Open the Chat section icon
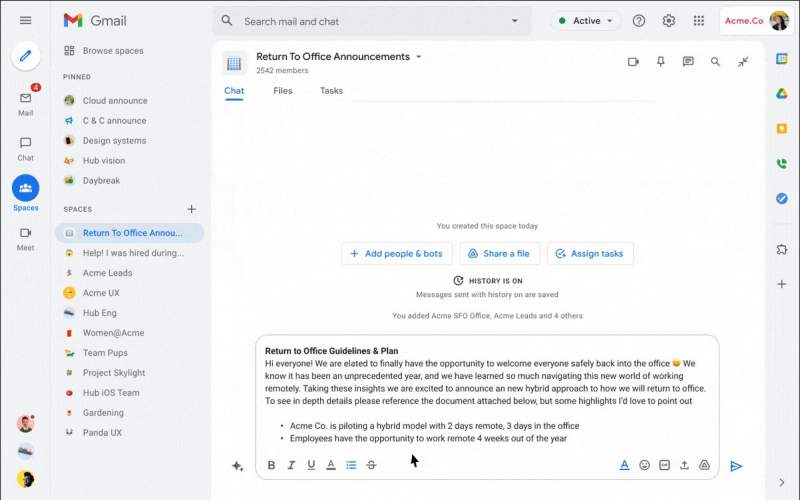The height and width of the screenshot is (500, 800). [26, 143]
